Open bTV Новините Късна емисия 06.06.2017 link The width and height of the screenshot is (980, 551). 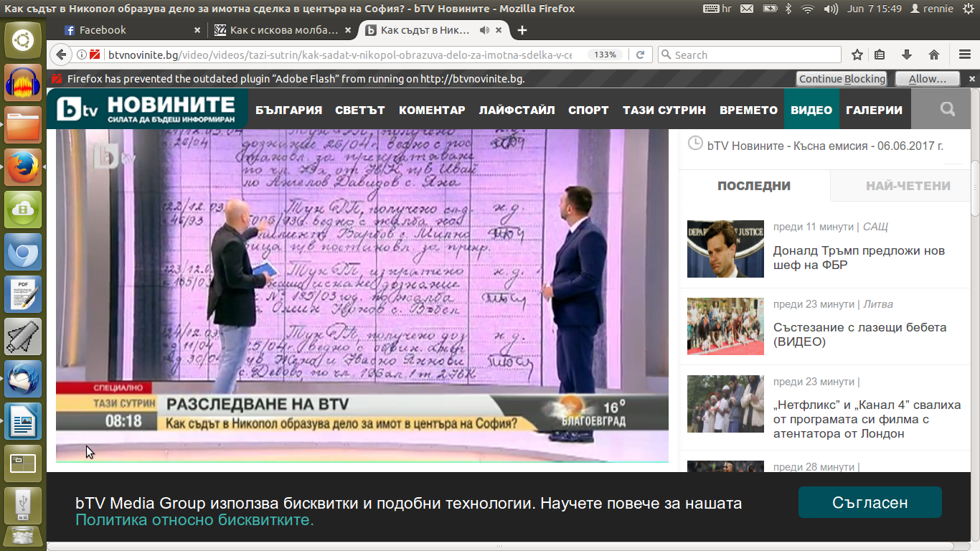coord(825,146)
